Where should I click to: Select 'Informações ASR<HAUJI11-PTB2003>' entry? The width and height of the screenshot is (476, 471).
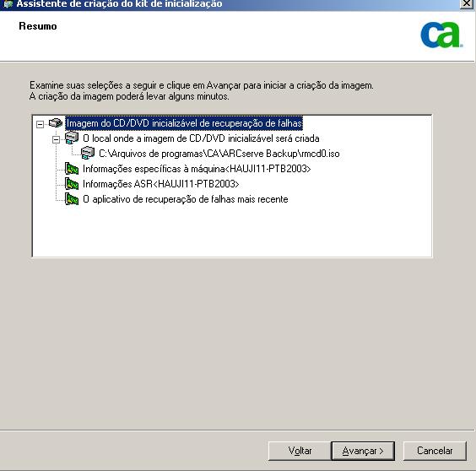pyautogui.click(x=161, y=184)
